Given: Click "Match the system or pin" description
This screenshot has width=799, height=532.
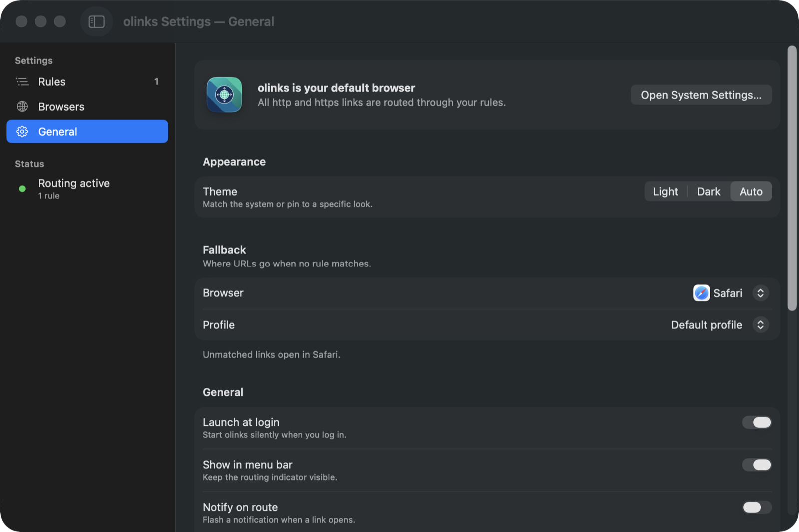Looking at the screenshot, I should [x=287, y=204].
